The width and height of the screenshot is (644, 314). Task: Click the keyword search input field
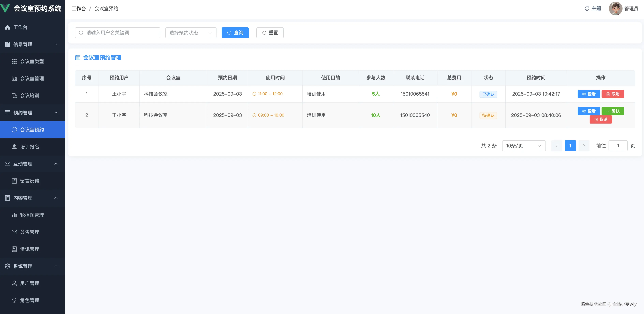pos(117,33)
